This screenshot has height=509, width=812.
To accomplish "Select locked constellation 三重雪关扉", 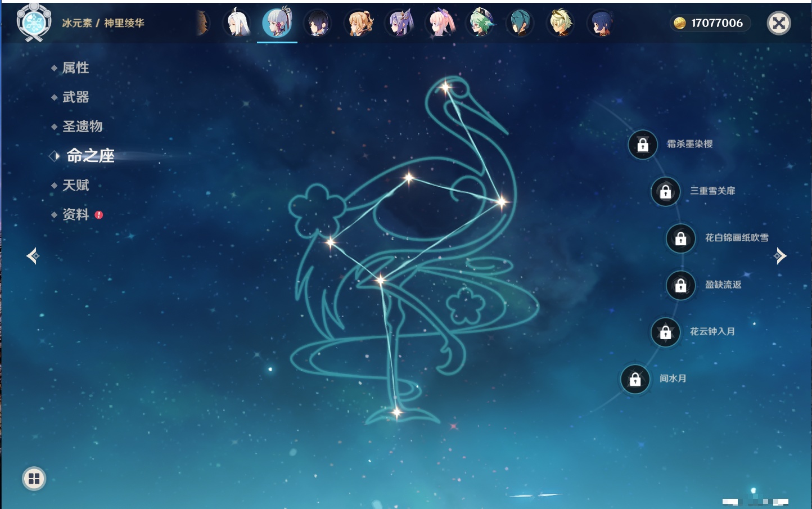I will [665, 192].
